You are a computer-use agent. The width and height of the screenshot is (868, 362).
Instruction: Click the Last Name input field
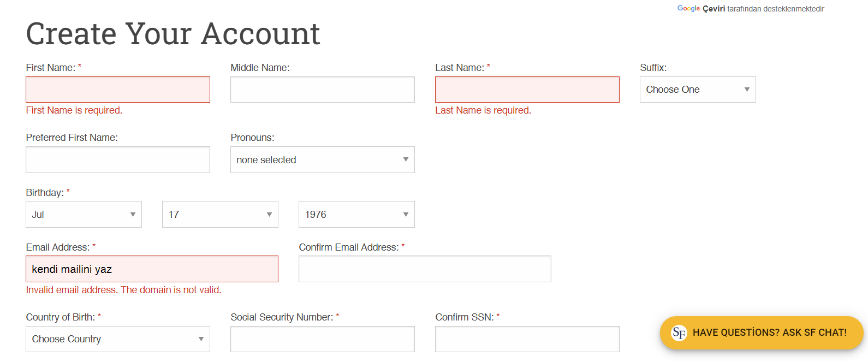tap(527, 90)
